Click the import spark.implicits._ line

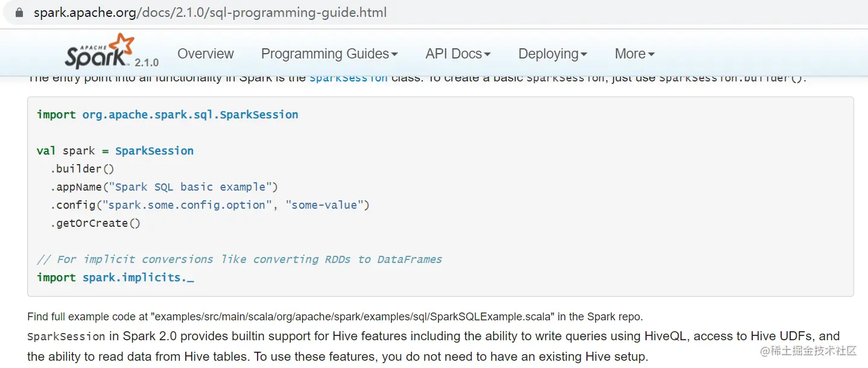click(x=115, y=278)
